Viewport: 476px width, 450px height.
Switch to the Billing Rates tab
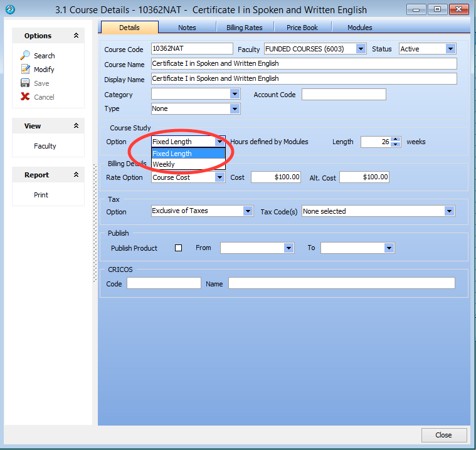pyautogui.click(x=245, y=28)
